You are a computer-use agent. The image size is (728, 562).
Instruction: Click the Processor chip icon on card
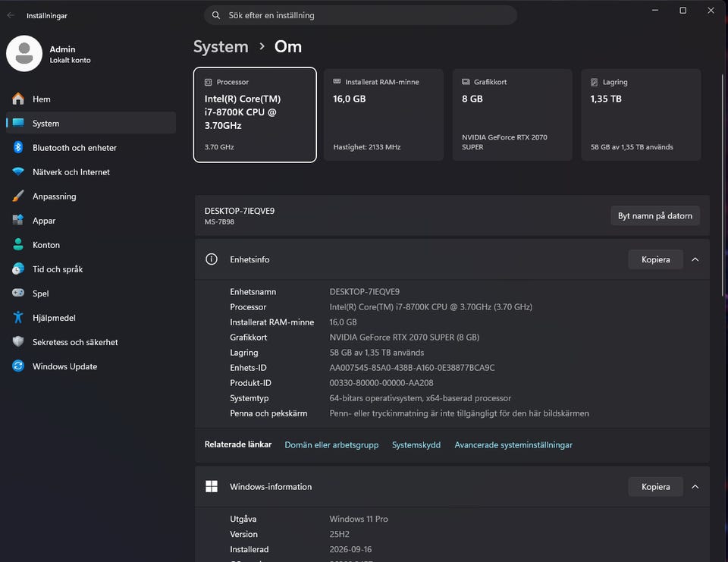click(208, 82)
